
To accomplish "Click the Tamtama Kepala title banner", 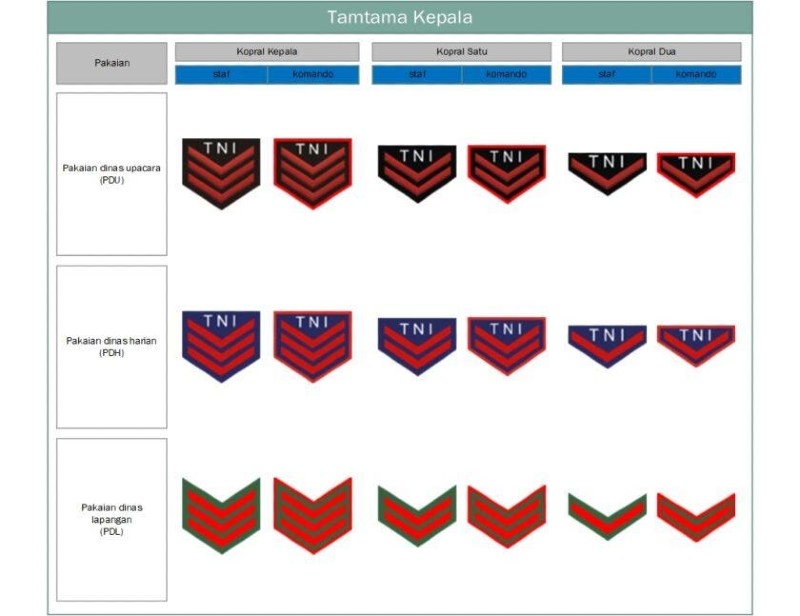I will coord(400,17).
